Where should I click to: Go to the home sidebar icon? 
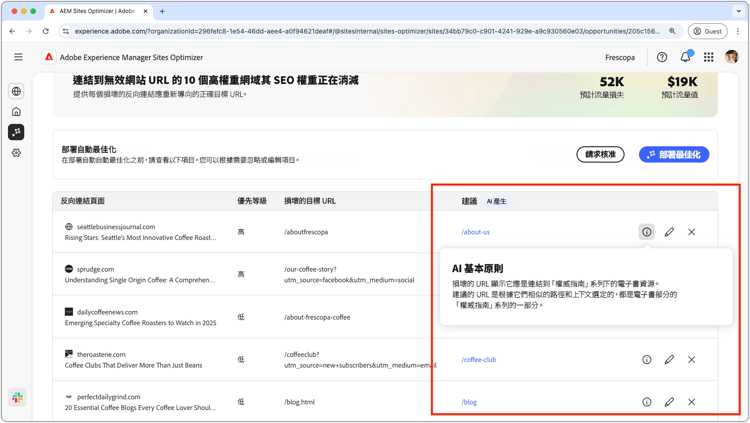[x=16, y=111]
